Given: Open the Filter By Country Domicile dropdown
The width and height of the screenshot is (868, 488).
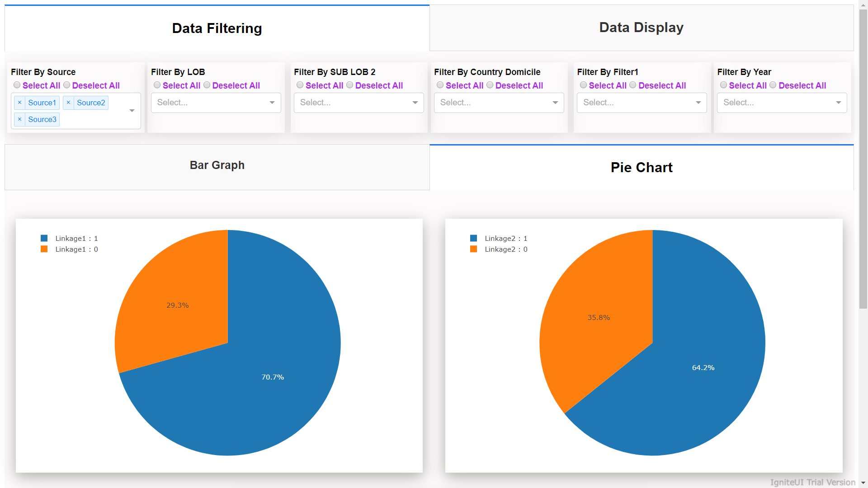Looking at the screenshot, I should point(499,103).
